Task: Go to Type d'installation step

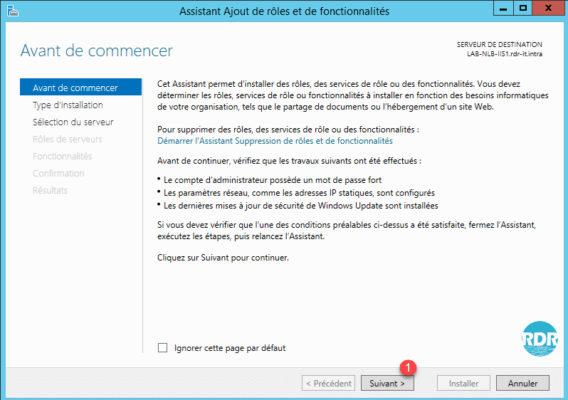Action: click(68, 105)
